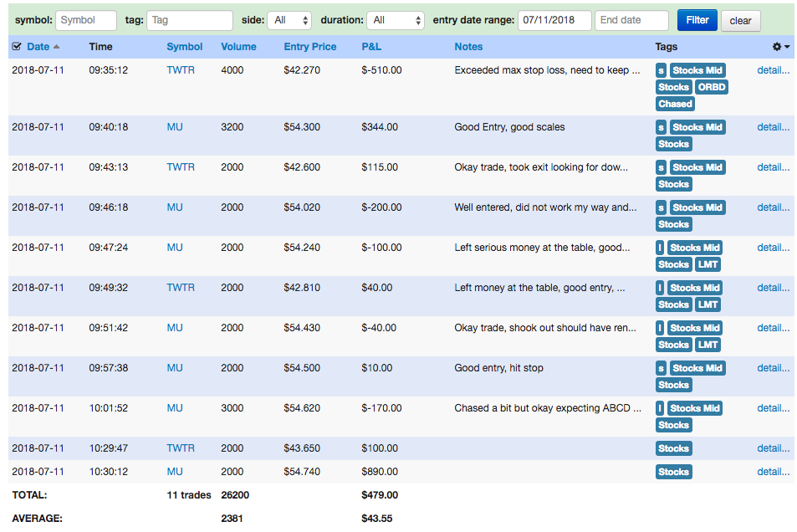797x532 pixels.
Task: Open the duration dropdown
Action: [x=396, y=20]
